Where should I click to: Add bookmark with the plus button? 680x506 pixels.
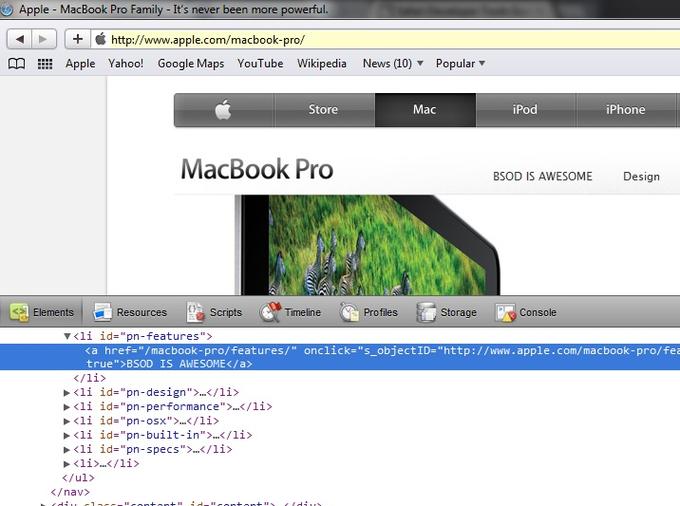pyautogui.click(x=78, y=39)
